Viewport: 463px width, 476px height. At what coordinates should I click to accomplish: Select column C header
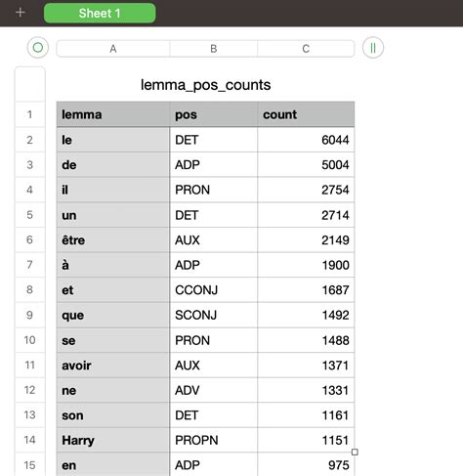(x=306, y=49)
